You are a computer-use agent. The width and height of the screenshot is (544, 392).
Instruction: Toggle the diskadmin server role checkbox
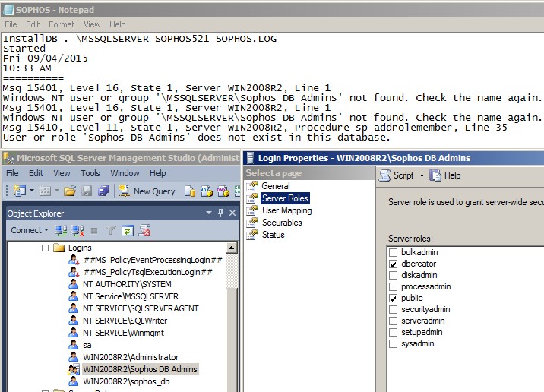tap(393, 276)
